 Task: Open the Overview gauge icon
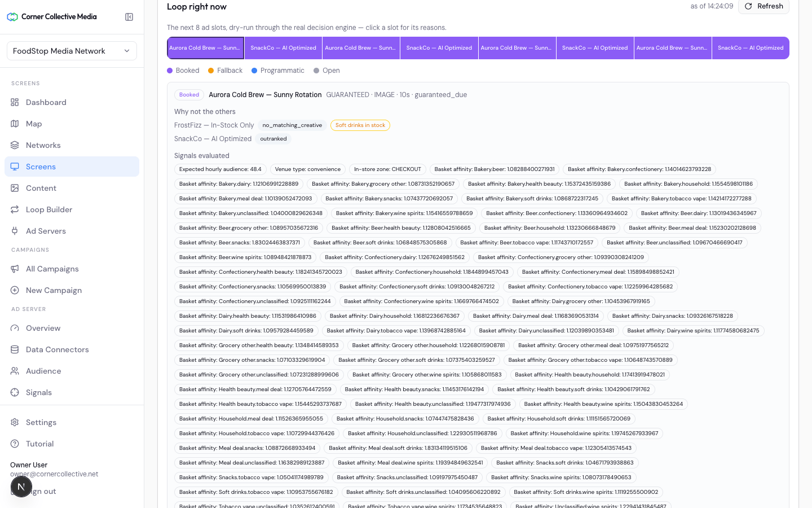tap(15, 328)
